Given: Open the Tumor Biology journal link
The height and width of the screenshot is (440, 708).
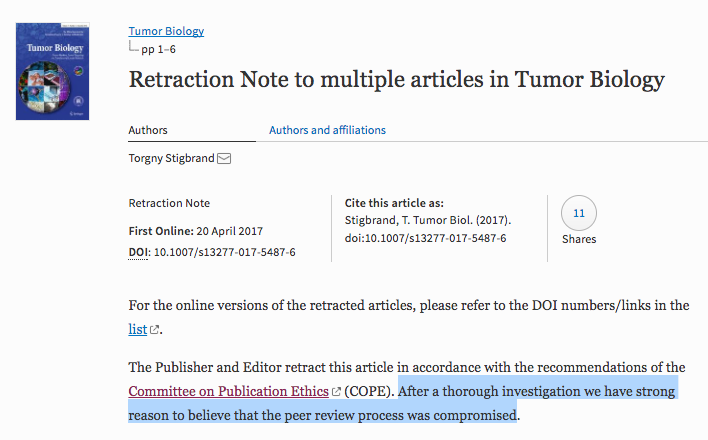Looking at the screenshot, I should (x=166, y=31).
